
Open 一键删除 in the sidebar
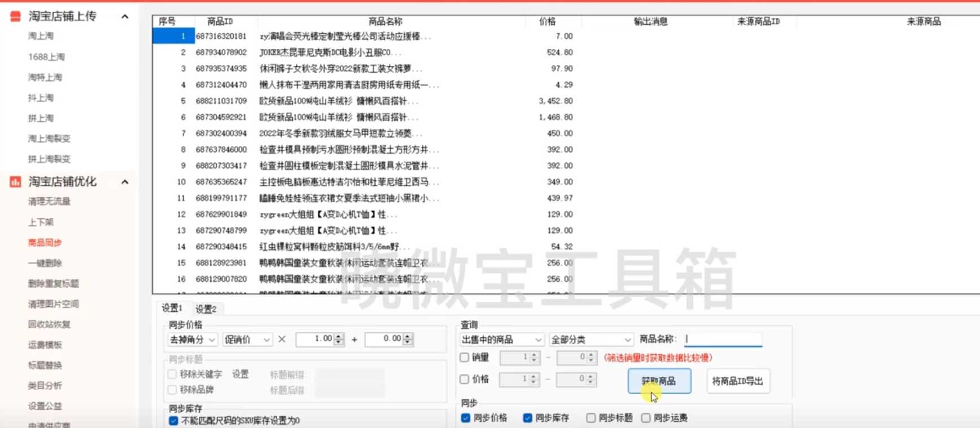point(45,263)
